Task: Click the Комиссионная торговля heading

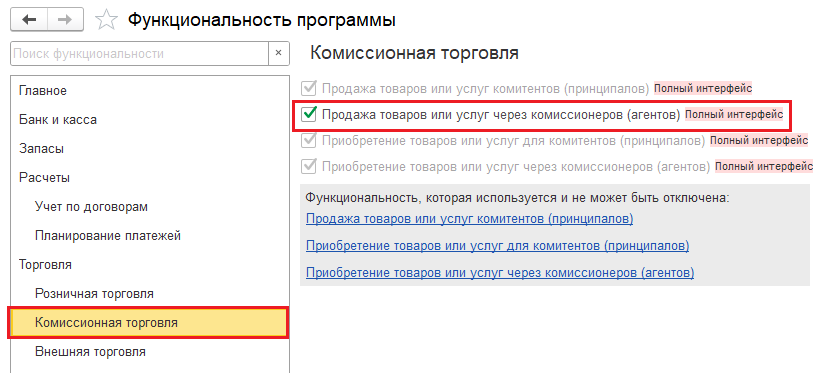Action: coord(414,53)
